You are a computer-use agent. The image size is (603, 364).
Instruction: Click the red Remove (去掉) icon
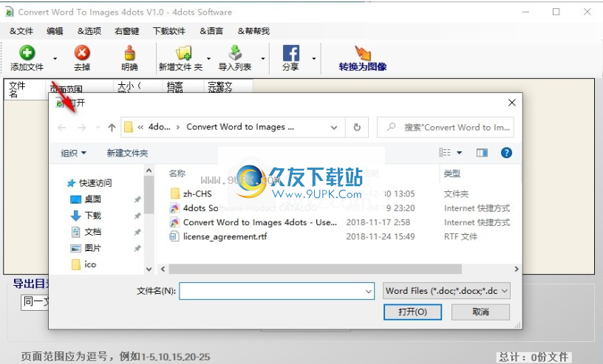(82, 53)
